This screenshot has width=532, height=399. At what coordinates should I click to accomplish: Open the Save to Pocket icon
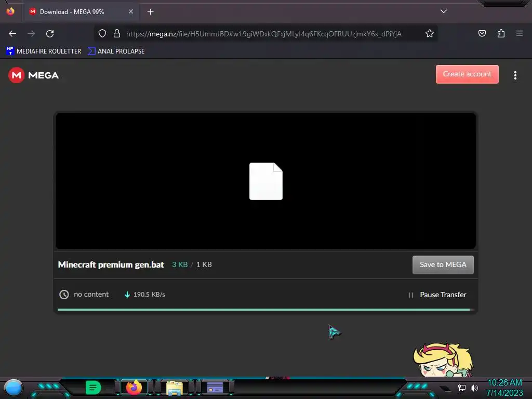click(x=482, y=33)
